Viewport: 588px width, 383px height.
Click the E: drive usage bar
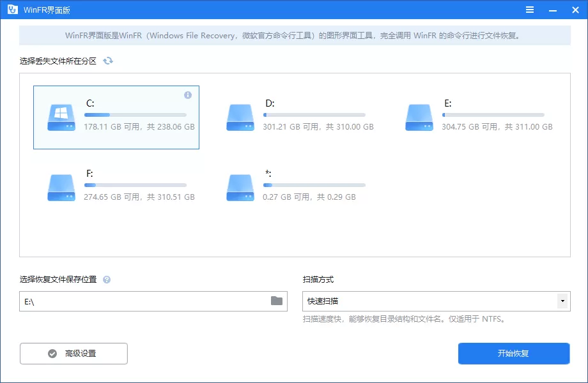point(493,115)
